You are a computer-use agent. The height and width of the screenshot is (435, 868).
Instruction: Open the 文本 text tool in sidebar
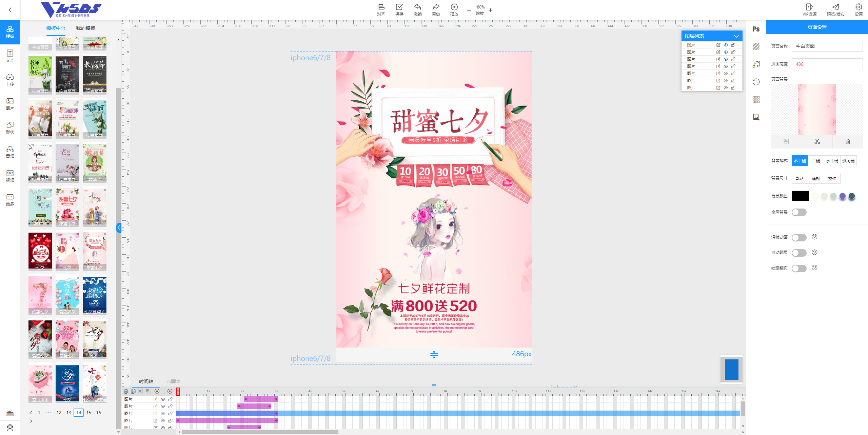10,56
